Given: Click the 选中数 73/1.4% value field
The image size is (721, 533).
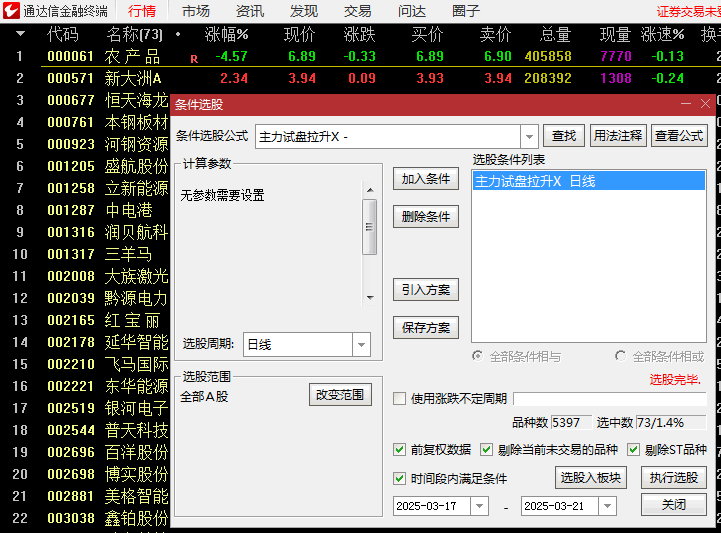Looking at the screenshot, I should (x=671, y=422).
